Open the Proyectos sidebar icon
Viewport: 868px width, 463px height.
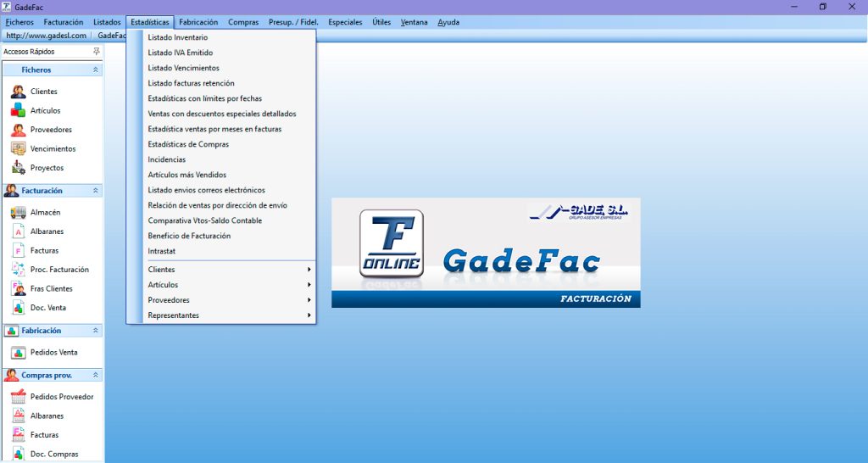19,168
